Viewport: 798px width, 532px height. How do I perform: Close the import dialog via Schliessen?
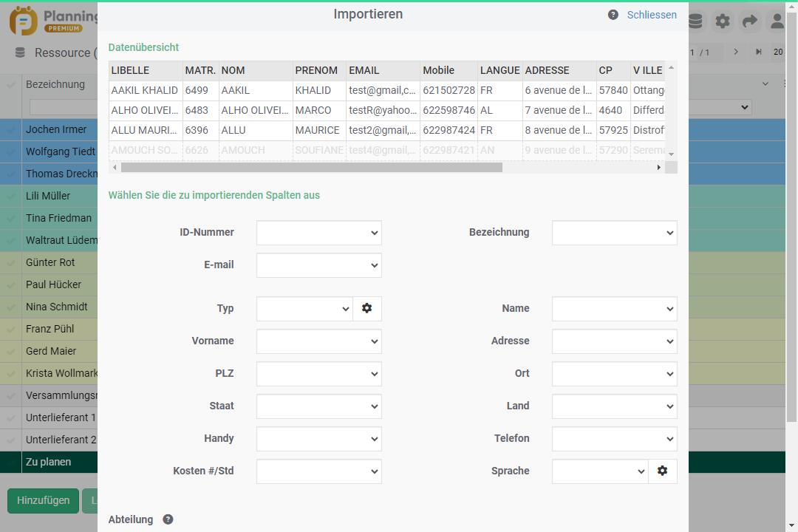tap(651, 15)
